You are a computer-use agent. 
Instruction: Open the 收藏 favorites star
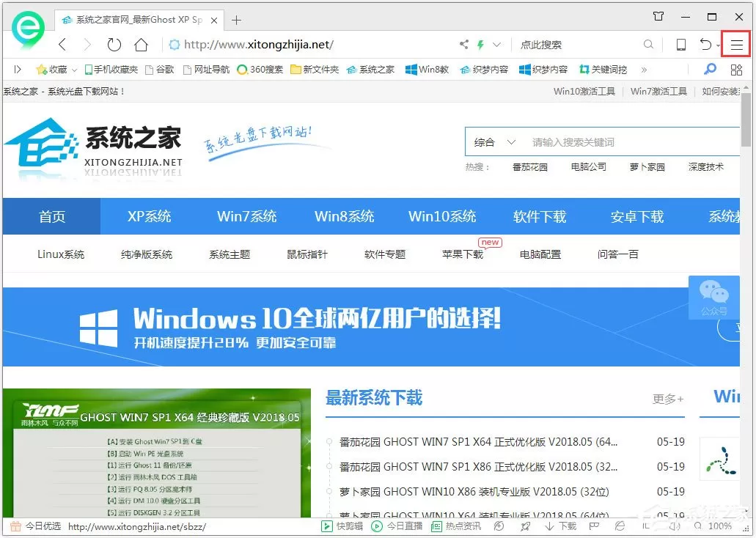pyautogui.click(x=51, y=70)
